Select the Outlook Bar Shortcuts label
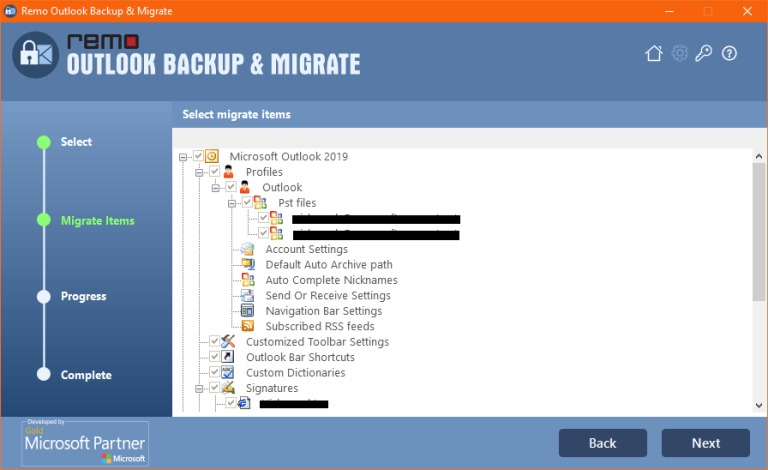This screenshot has height=470, width=768. [300, 357]
